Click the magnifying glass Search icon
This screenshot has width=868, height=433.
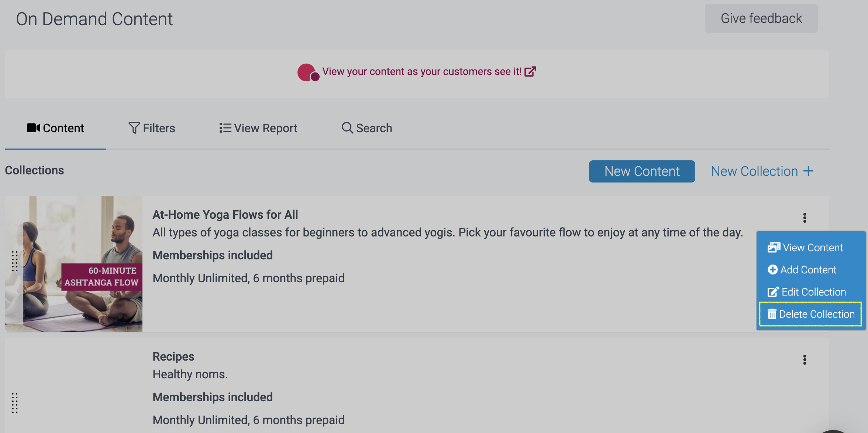[347, 128]
